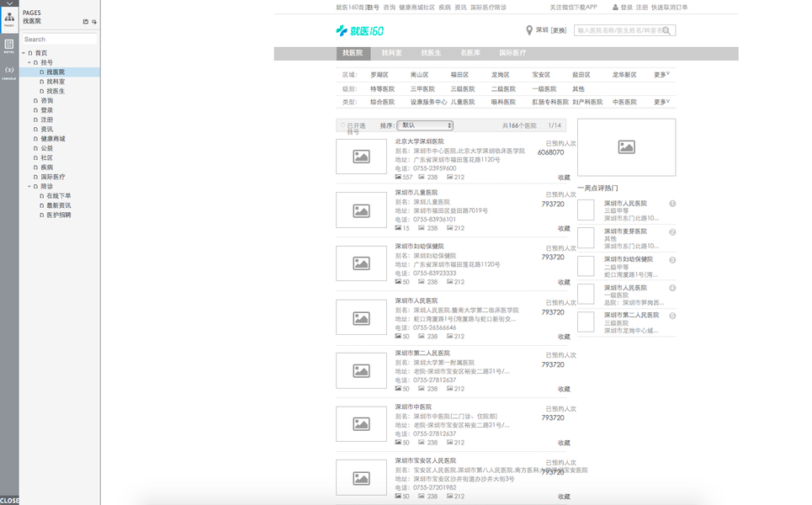Click rank badge 5 beside 深圳市第二人民医院
The height and width of the screenshot is (505, 812).
[x=672, y=316]
